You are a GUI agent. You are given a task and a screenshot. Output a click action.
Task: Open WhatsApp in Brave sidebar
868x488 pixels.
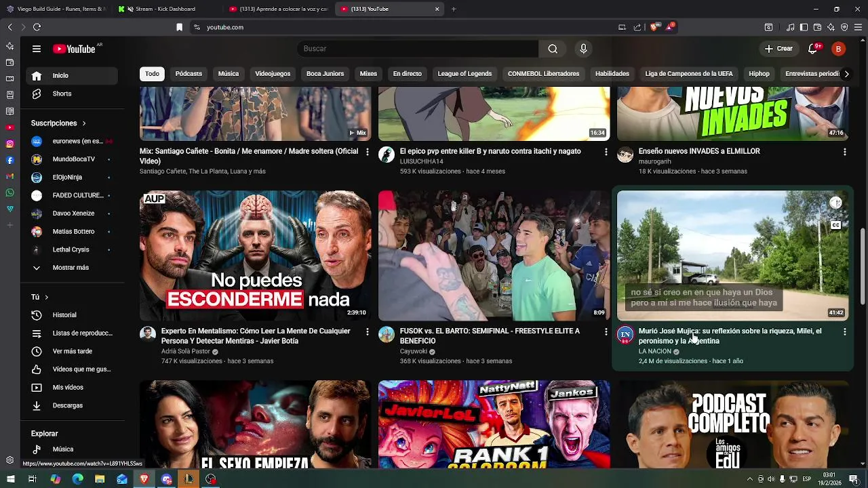9,192
